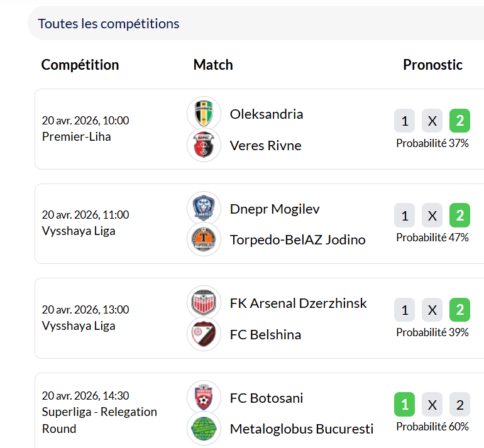Click the FC Belshina team logo
Viewport: 484px width, 448px height.
click(204, 334)
